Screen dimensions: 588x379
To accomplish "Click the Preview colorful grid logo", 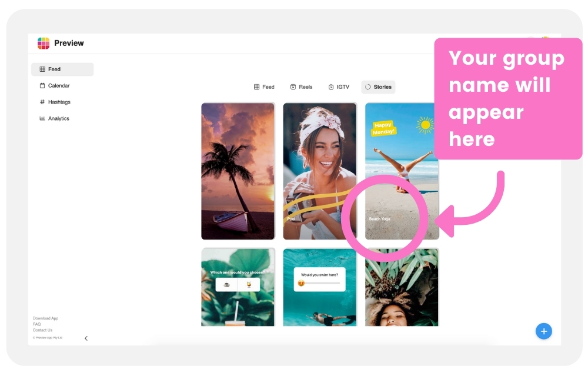I will 44,43.
